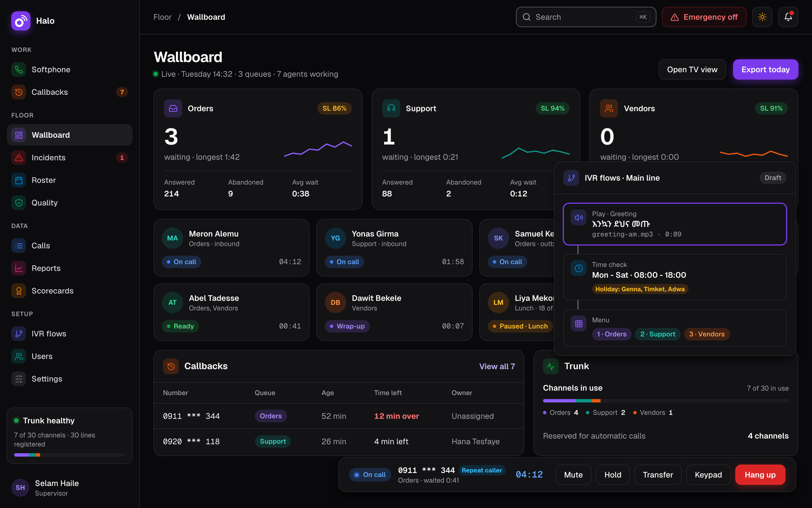This screenshot has width=812, height=508.
Task: Click the Trunk activity pulse icon
Action: pos(551,366)
